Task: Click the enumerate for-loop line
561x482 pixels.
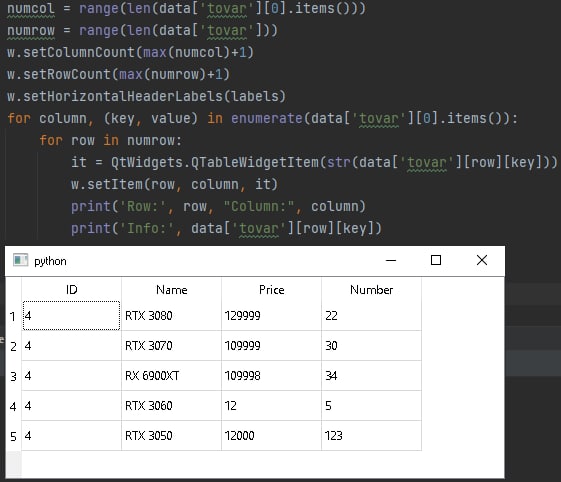Action: (x=263, y=118)
